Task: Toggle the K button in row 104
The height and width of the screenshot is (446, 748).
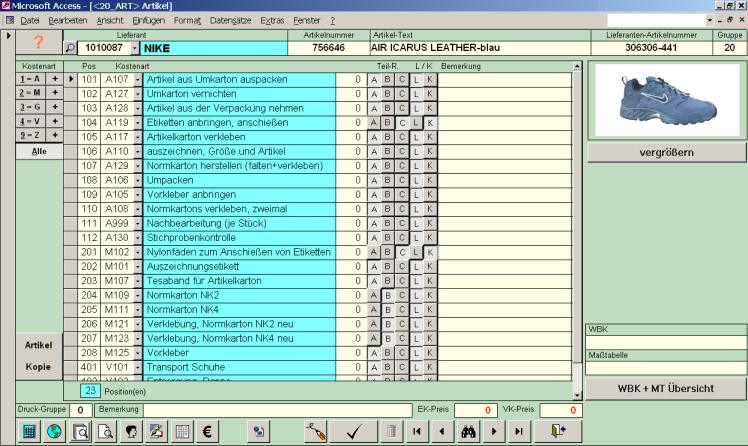Action: (430, 122)
